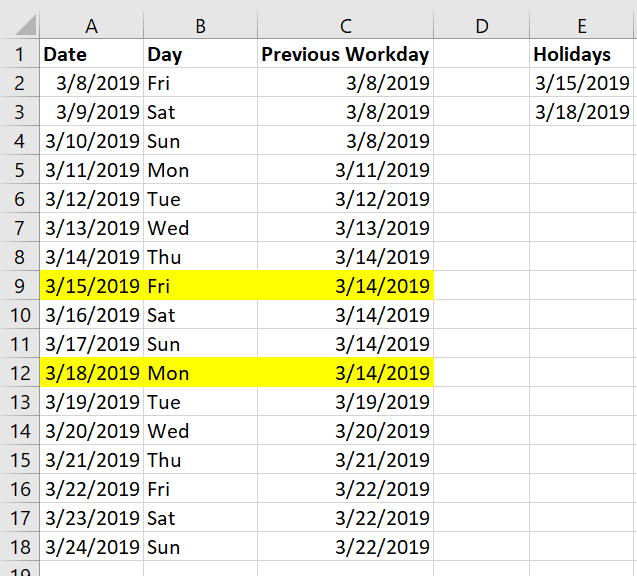Select row 12 header
Screen dimensions: 637x576
coord(20,372)
